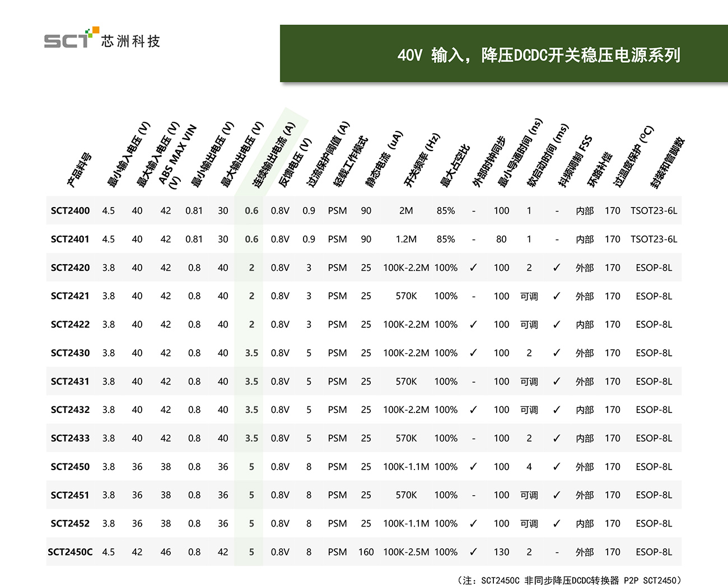Click the ESOP-8L package in SCT2450C row
The image size is (728, 587).
pos(654,552)
